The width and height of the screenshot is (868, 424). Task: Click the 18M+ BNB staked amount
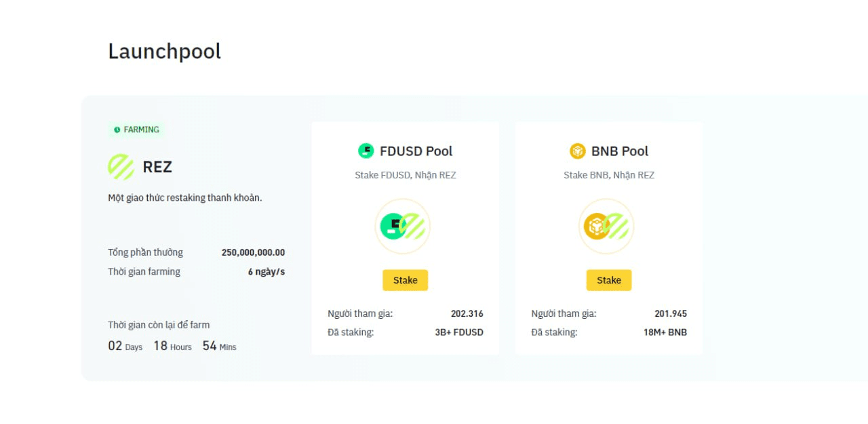click(665, 332)
